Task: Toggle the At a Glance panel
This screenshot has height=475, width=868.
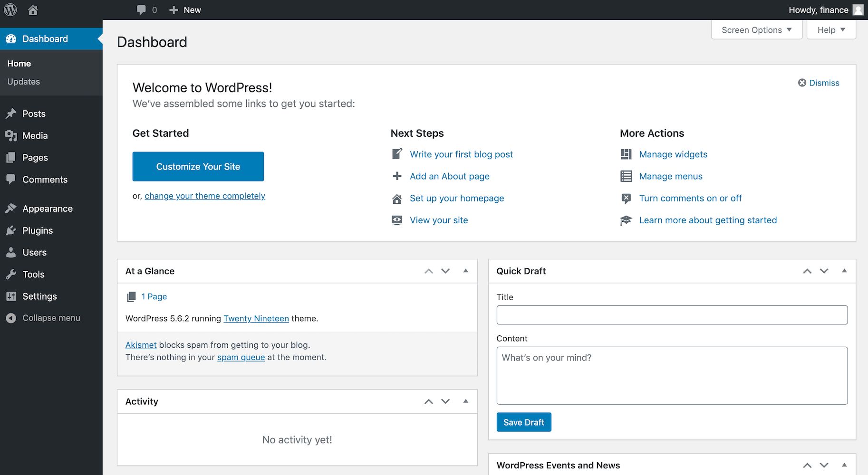Action: tap(466, 271)
